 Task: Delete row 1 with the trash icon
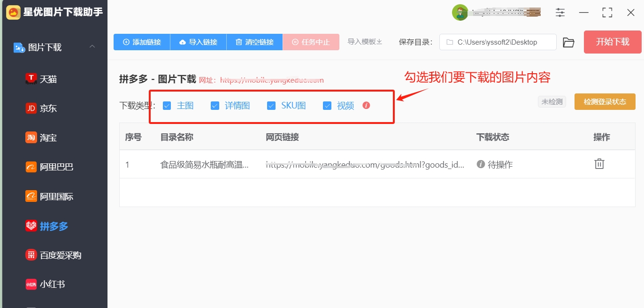599,164
